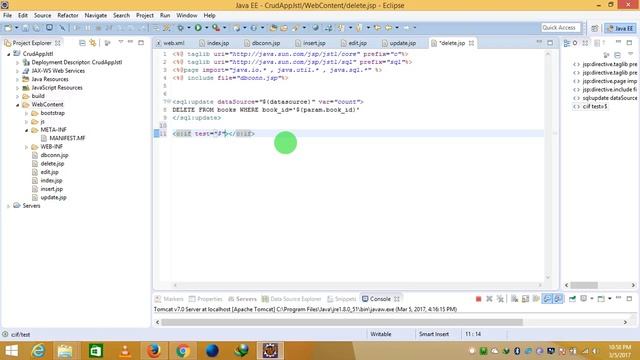Toggle Show Console on standard error change
The height and width of the screenshot is (360, 640).
558,299
